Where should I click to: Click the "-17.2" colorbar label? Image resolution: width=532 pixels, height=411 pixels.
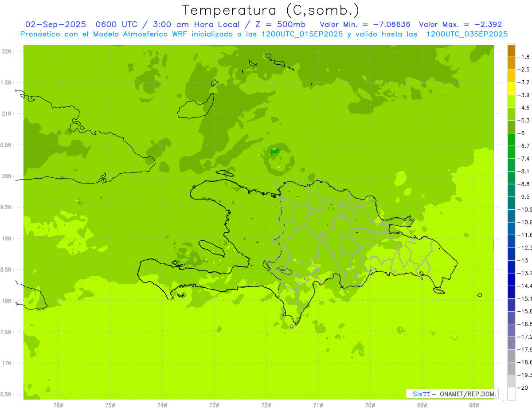coord(525,337)
